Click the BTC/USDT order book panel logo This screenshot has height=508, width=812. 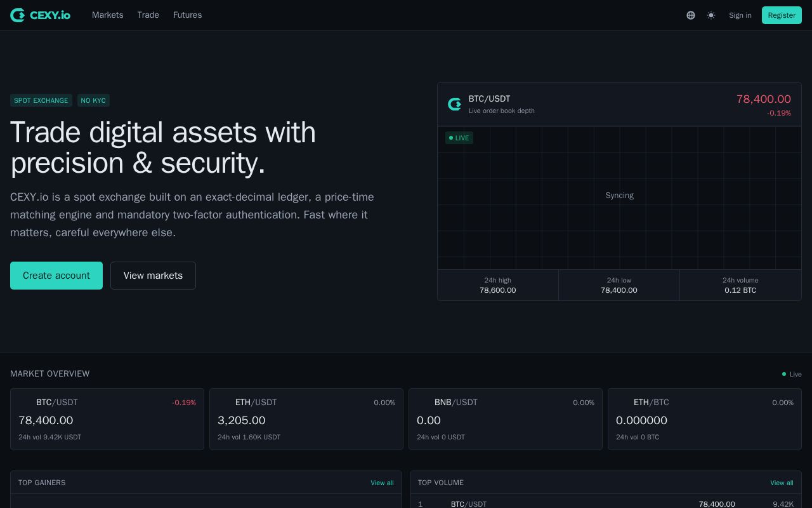pos(454,104)
